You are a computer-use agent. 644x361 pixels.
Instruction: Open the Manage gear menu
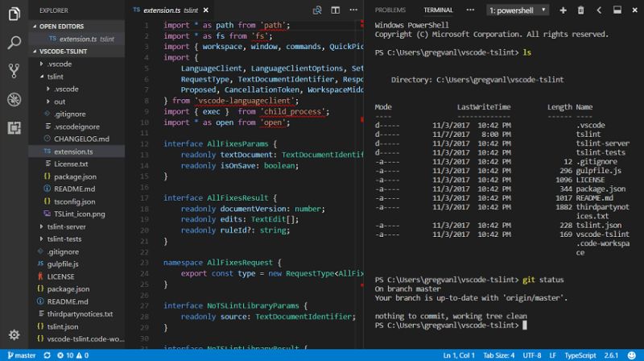(x=14, y=334)
